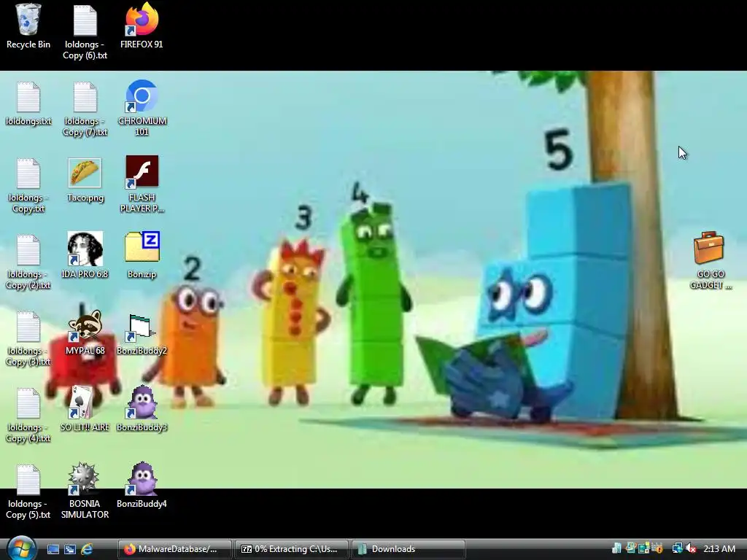Screen dimensions: 747x560
Task: Launch MYPAL 68 raccoon shortcut
Action: pyautogui.click(x=85, y=332)
